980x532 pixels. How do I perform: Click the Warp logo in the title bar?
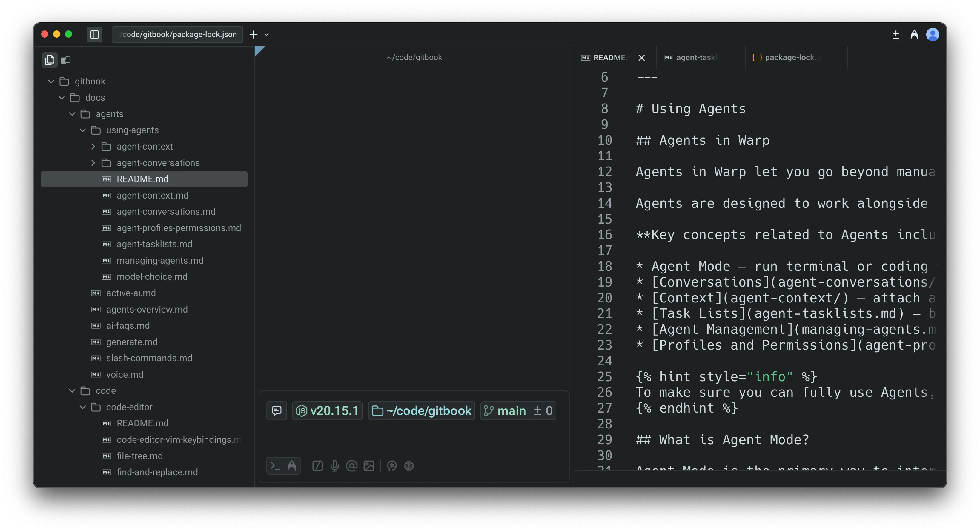pos(914,34)
